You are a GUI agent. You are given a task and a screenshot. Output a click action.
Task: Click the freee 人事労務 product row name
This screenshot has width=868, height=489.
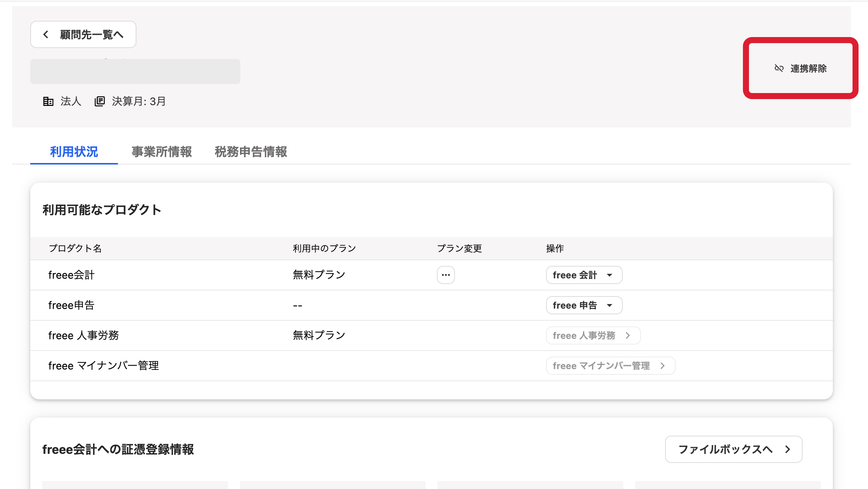tap(84, 335)
